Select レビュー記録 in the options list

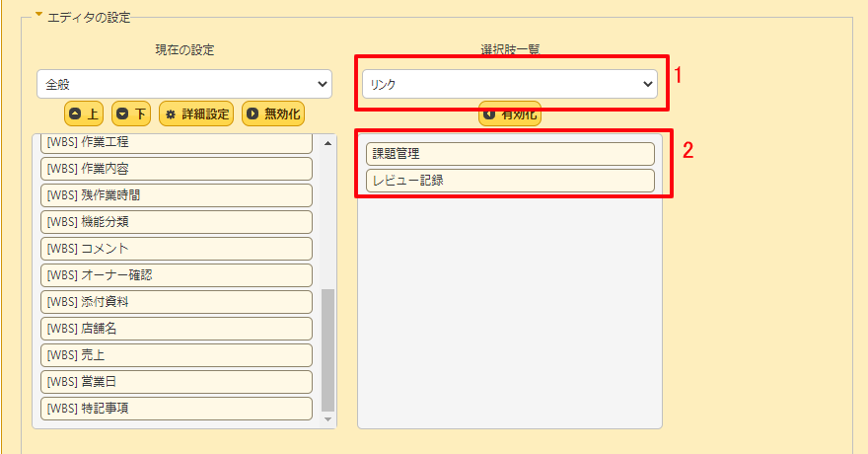coord(510,181)
